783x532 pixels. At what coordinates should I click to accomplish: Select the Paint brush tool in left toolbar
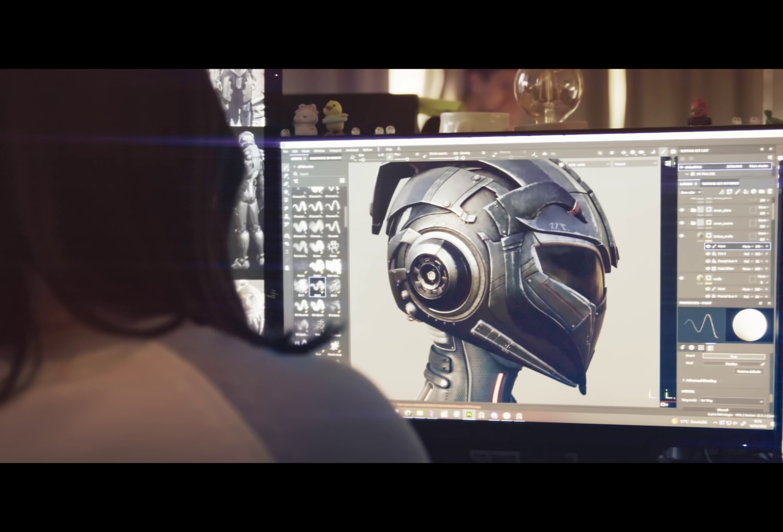tap(286, 168)
